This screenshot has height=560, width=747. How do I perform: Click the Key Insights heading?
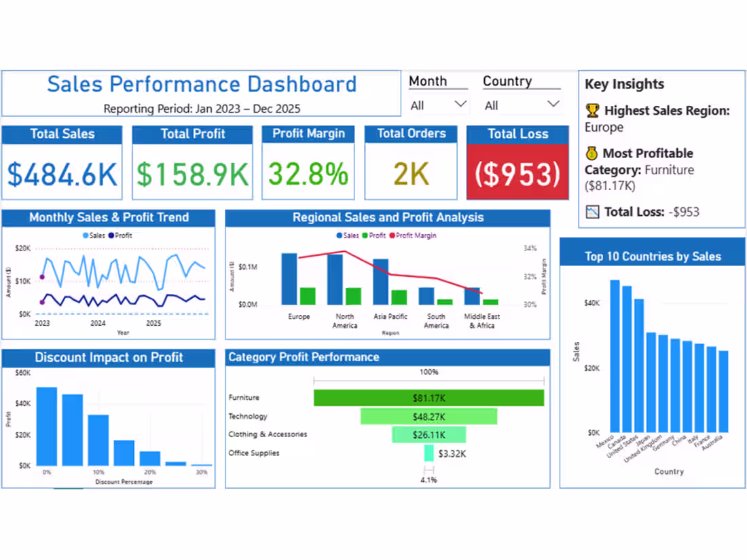(625, 83)
